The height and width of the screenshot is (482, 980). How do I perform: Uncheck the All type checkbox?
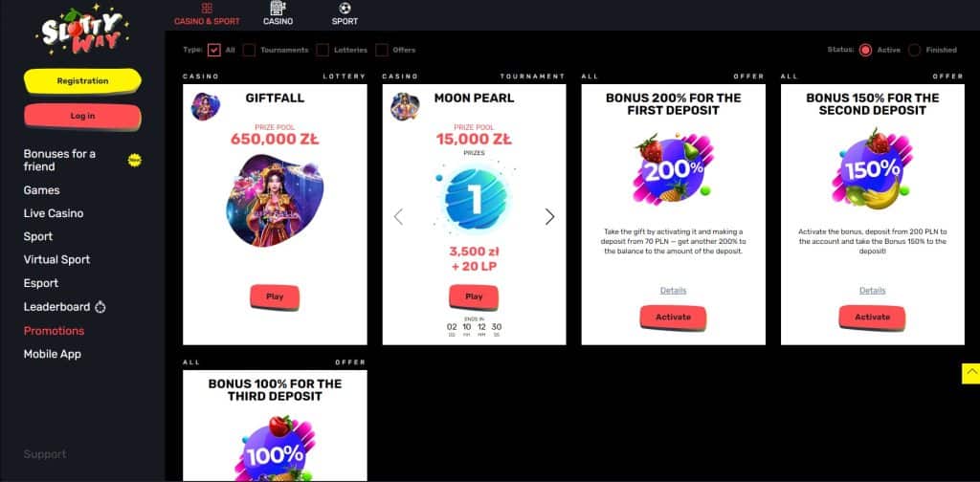(213, 50)
